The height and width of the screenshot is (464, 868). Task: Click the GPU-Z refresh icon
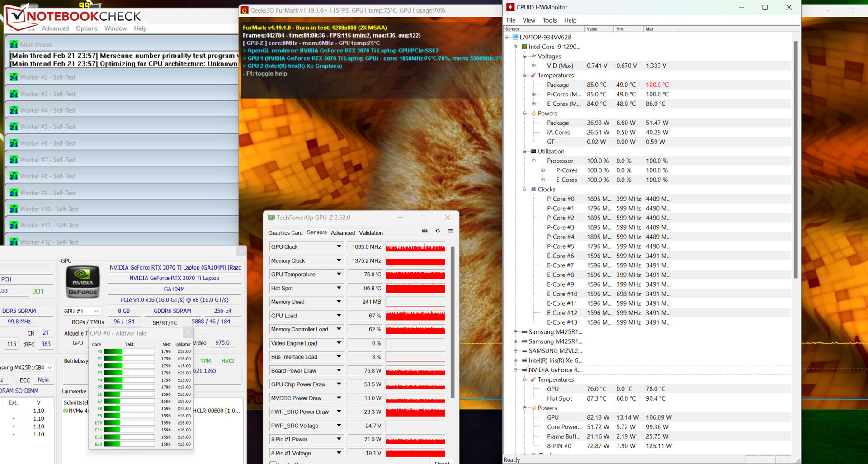(x=438, y=231)
